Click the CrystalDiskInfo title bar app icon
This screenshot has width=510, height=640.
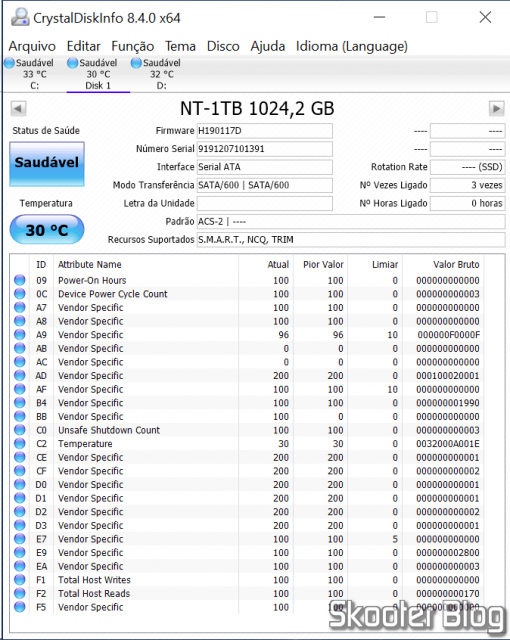pos(20,17)
